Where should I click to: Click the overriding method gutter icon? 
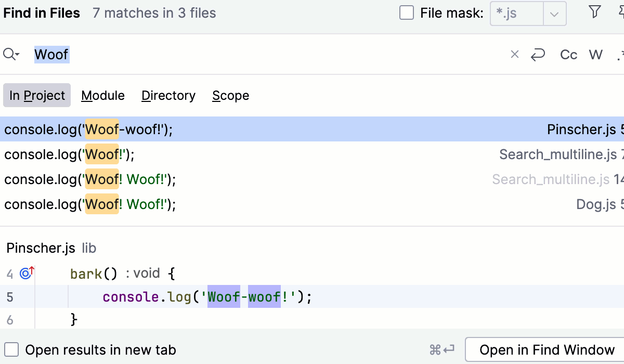[27, 273]
